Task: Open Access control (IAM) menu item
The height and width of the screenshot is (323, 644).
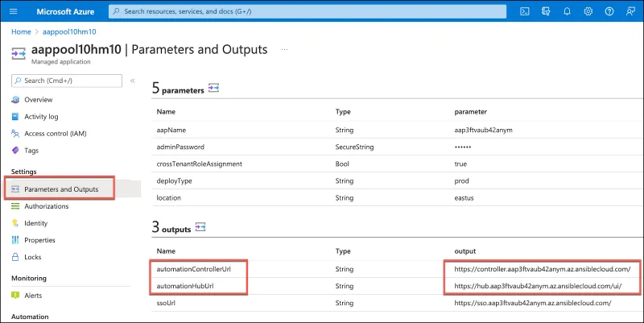Action: coord(58,133)
